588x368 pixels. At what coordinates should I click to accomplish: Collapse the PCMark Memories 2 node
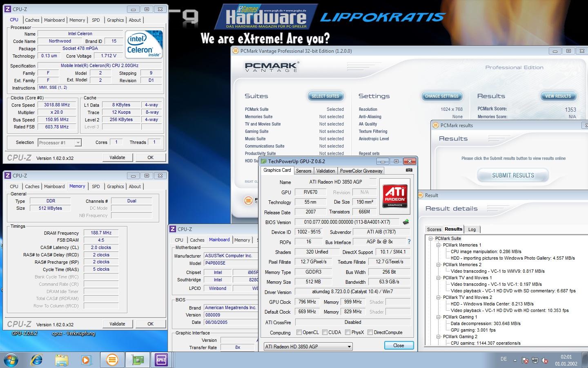click(438, 265)
